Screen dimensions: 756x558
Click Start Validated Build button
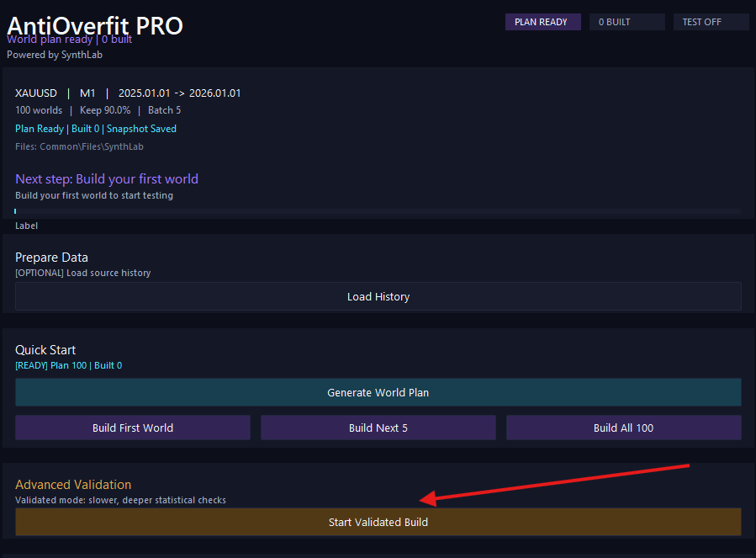coord(378,522)
